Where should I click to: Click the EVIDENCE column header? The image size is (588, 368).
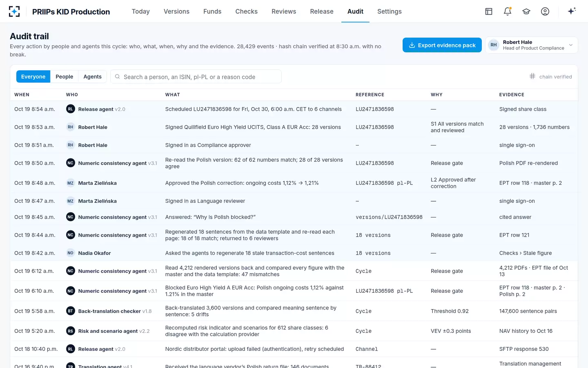point(512,94)
